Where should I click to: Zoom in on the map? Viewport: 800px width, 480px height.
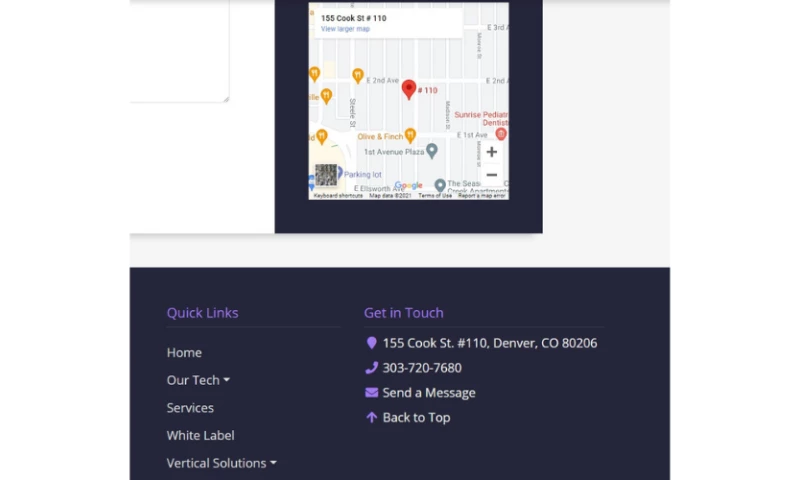click(x=491, y=152)
